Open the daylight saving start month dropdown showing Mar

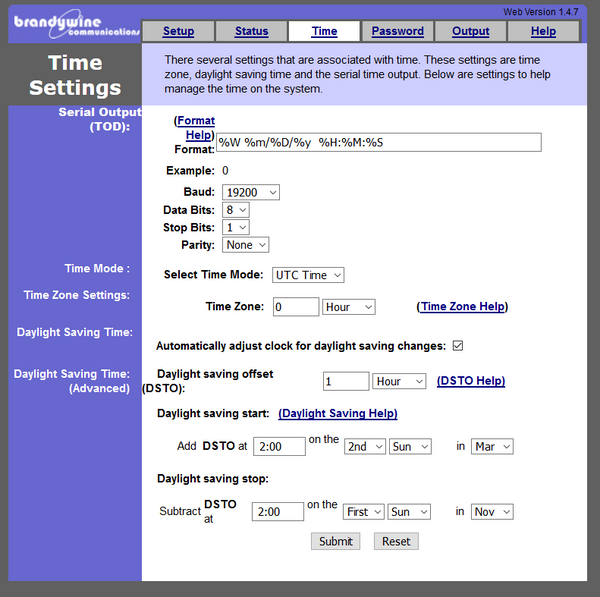(492, 447)
